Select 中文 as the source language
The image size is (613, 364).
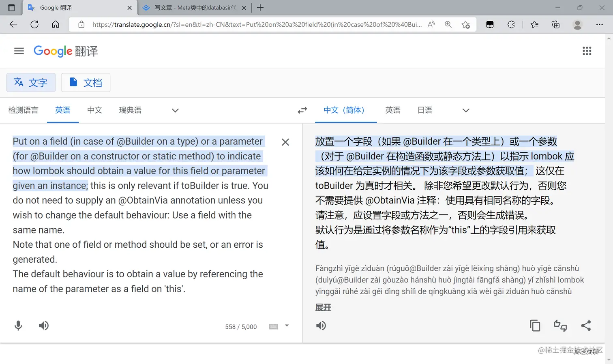tap(94, 110)
